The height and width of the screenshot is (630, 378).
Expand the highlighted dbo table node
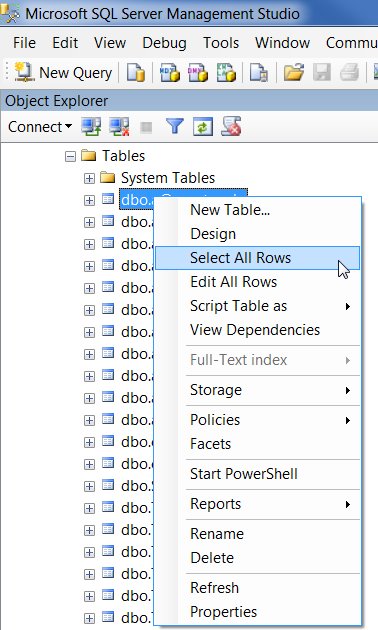89,200
